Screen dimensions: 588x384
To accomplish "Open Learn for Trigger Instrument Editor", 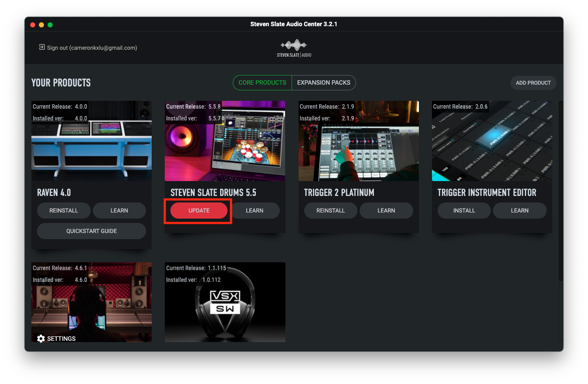I will coord(520,210).
